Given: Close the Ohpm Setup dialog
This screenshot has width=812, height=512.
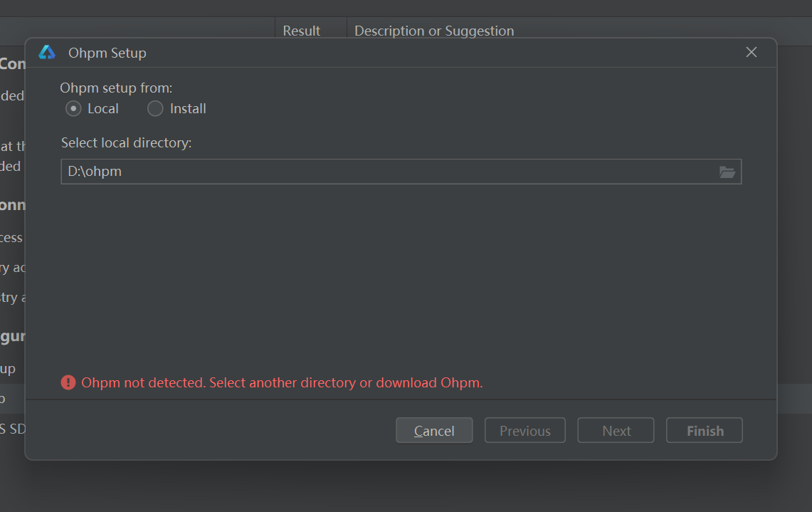Looking at the screenshot, I should tap(751, 53).
